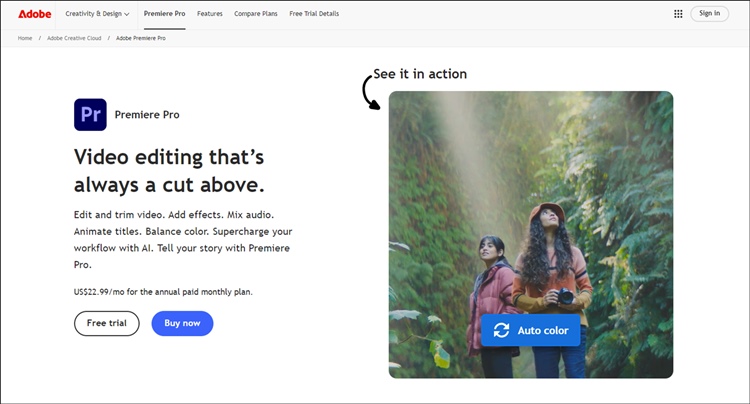Image resolution: width=750 pixels, height=404 pixels.
Task: Click the Adobe logo
Action: tap(34, 14)
